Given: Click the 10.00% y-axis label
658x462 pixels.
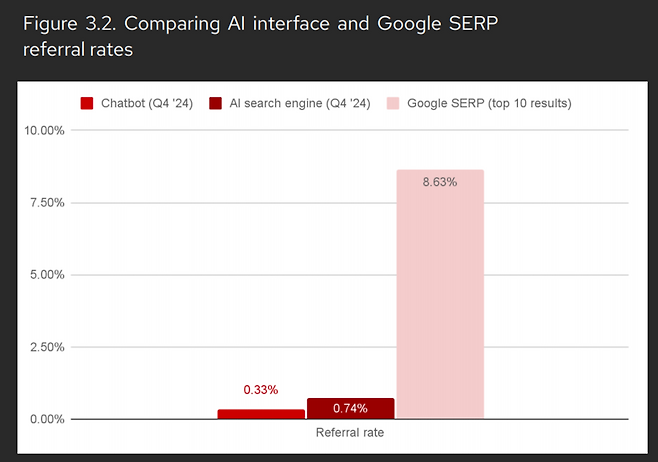Looking at the screenshot, I should [x=43, y=131].
